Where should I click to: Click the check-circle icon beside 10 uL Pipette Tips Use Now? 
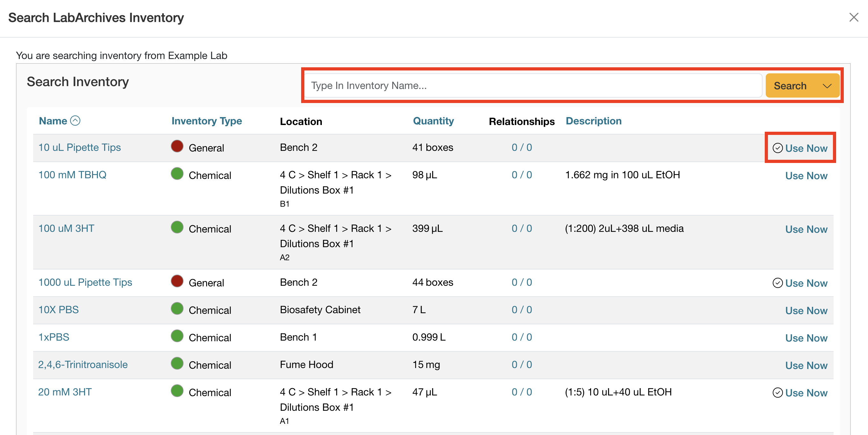tap(778, 148)
